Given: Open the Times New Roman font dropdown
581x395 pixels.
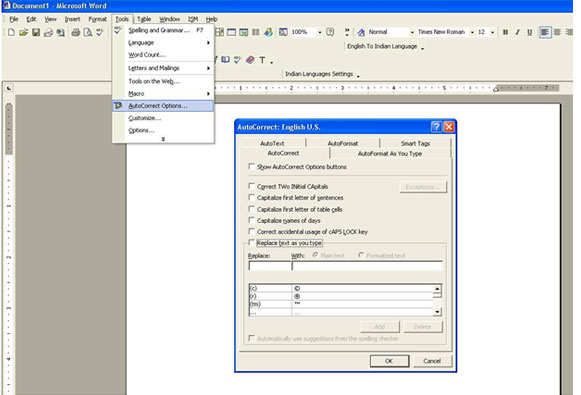Looking at the screenshot, I should pos(472,32).
